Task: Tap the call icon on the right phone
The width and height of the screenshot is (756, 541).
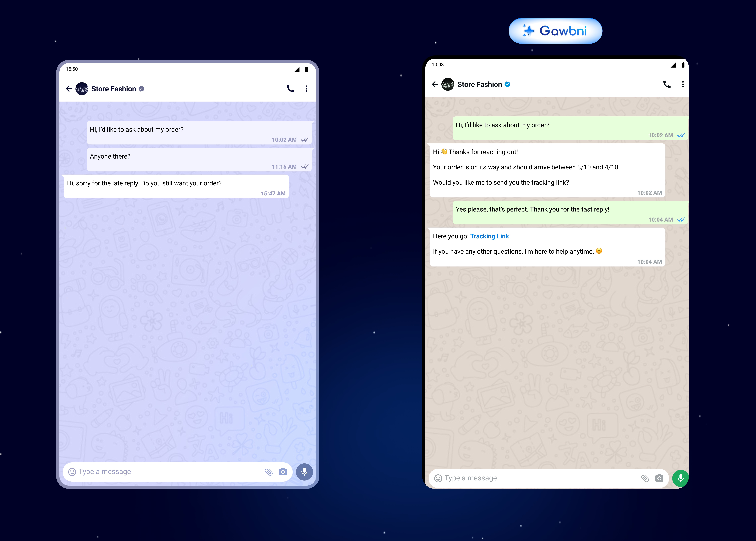Action: (x=667, y=84)
